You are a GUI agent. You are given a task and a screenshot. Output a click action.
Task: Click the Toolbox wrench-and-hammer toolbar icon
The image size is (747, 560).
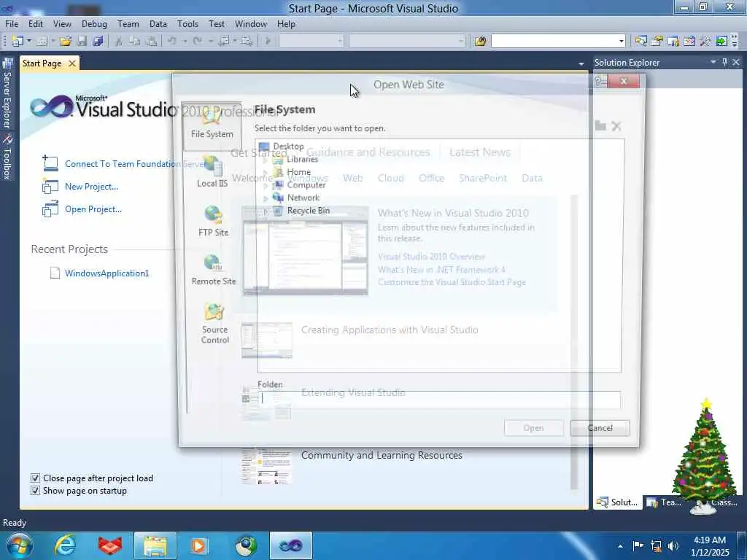(x=705, y=42)
